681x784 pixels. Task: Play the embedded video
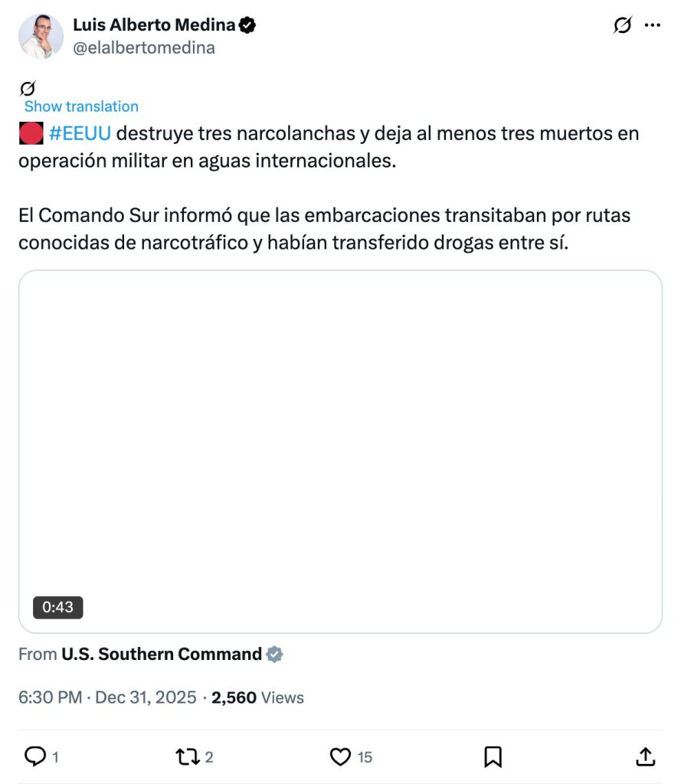click(x=340, y=451)
